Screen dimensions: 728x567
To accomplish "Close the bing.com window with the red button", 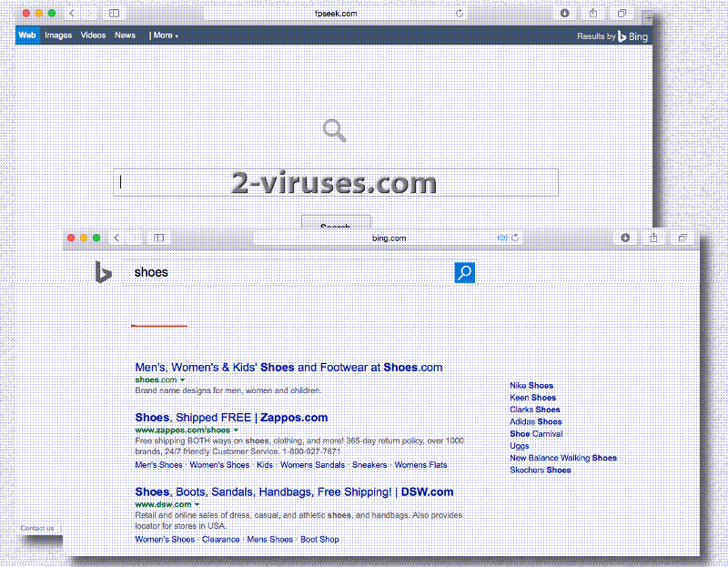I will (x=71, y=238).
